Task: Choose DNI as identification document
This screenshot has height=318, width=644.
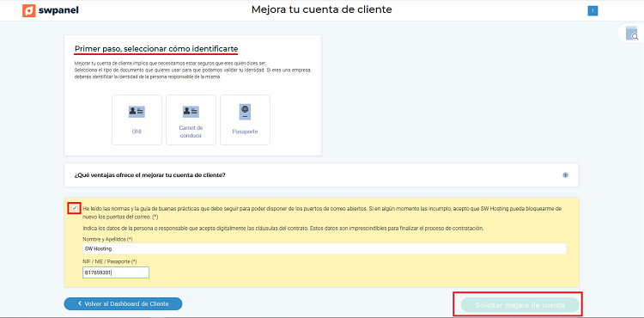Action: [x=137, y=119]
